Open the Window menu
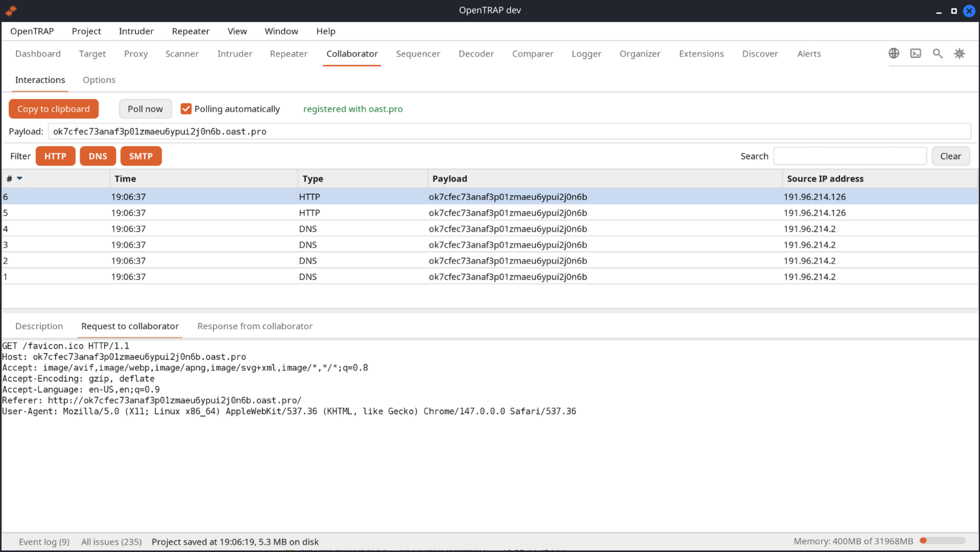 click(x=281, y=31)
